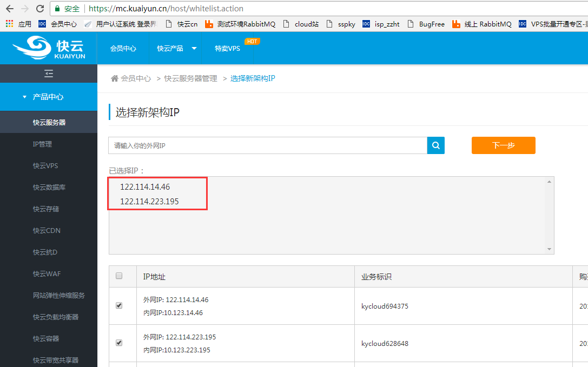The width and height of the screenshot is (588, 367).
Task: Collapse the 产品中心 sidebar section
Action: pos(48,97)
